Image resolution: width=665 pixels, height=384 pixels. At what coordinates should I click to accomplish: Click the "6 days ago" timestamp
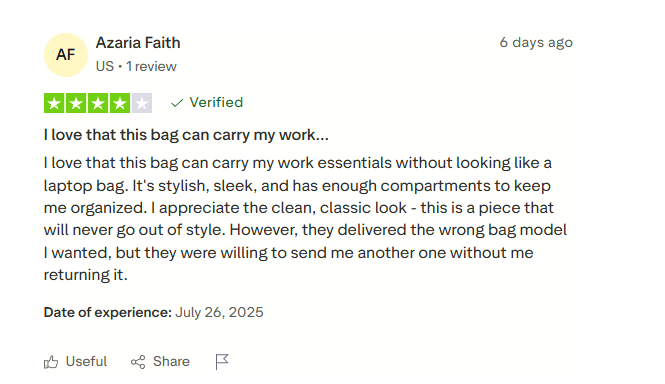[536, 42]
